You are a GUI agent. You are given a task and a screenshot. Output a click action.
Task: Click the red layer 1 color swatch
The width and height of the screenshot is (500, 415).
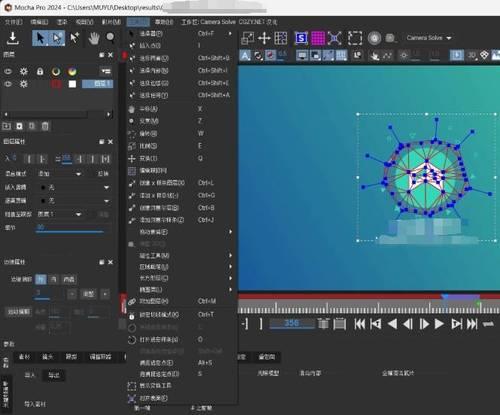coord(56,84)
